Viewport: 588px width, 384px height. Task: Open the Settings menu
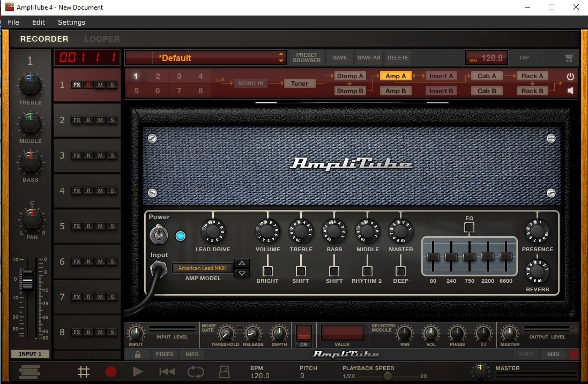71,22
